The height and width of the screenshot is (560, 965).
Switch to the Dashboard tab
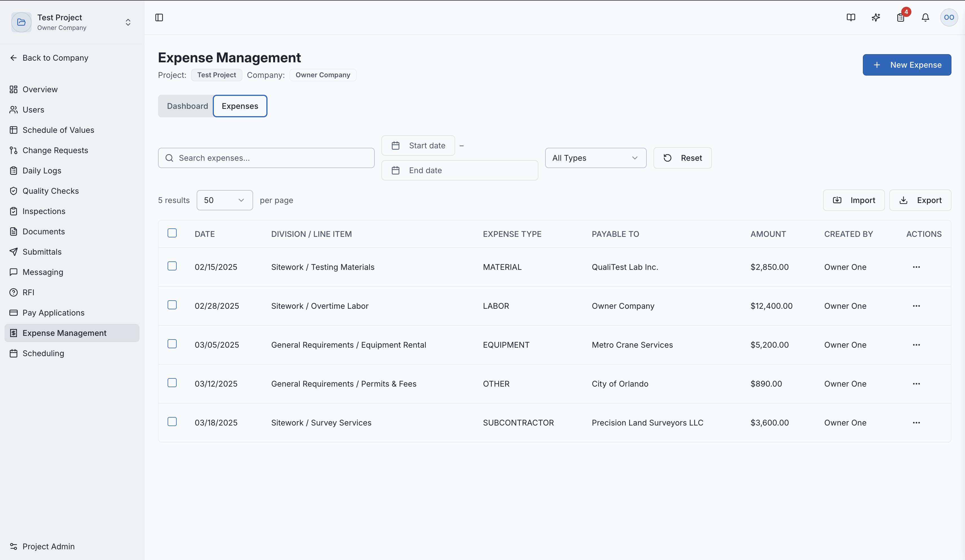(x=187, y=106)
